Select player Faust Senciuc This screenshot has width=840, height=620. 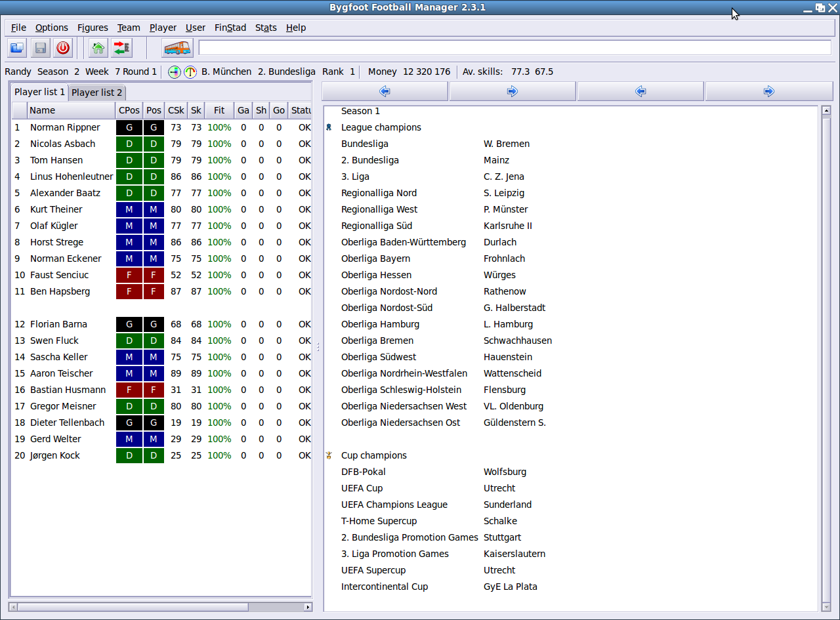[59, 275]
